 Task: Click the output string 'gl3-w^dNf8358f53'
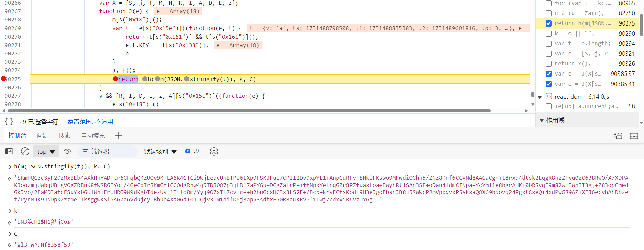[44, 245]
